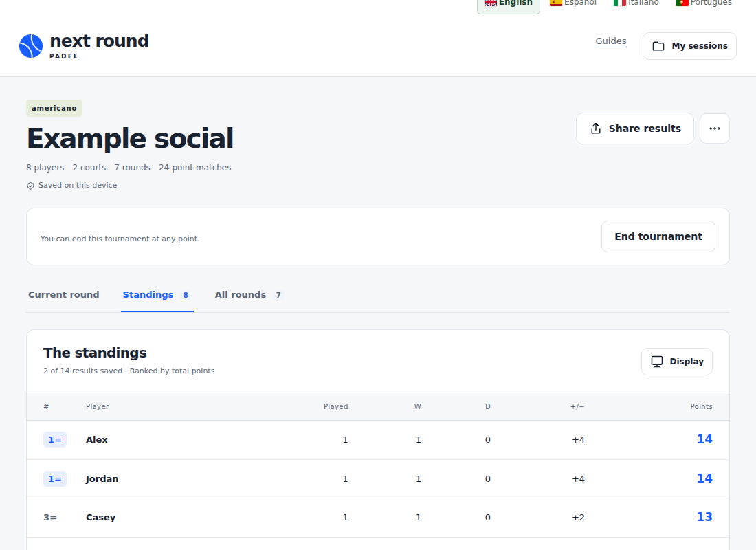Click the shield icon beside Saved on this device
The height and width of the screenshot is (550, 756).
(30, 186)
